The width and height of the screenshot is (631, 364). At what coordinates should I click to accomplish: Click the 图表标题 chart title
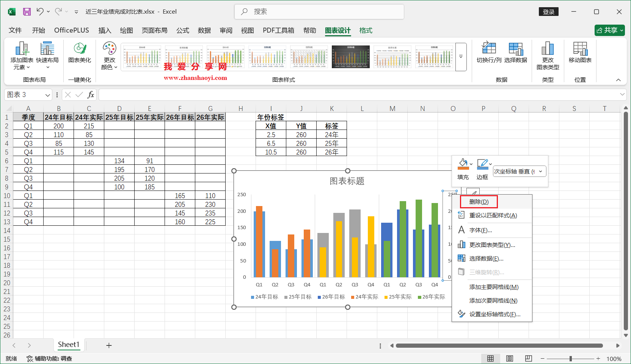[x=347, y=181]
